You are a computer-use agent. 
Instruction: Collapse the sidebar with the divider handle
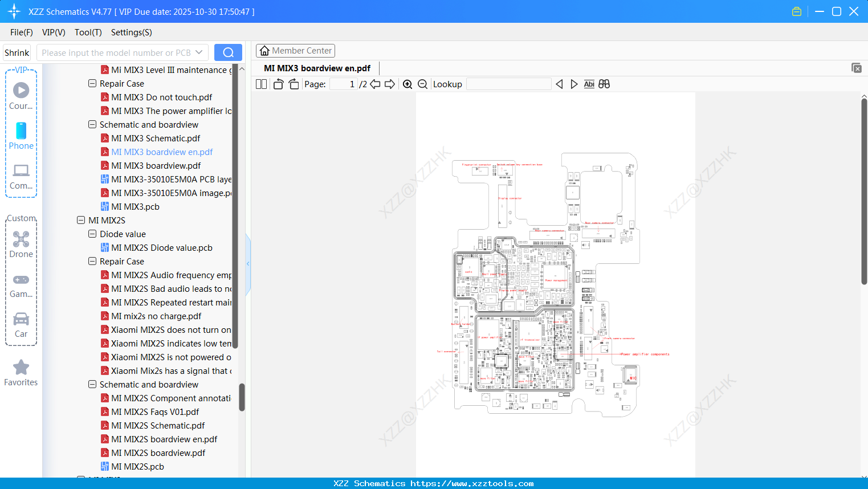248,264
